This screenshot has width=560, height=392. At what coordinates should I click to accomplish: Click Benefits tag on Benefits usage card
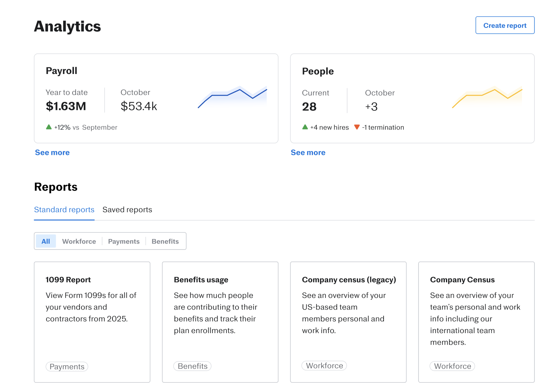coord(192,366)
